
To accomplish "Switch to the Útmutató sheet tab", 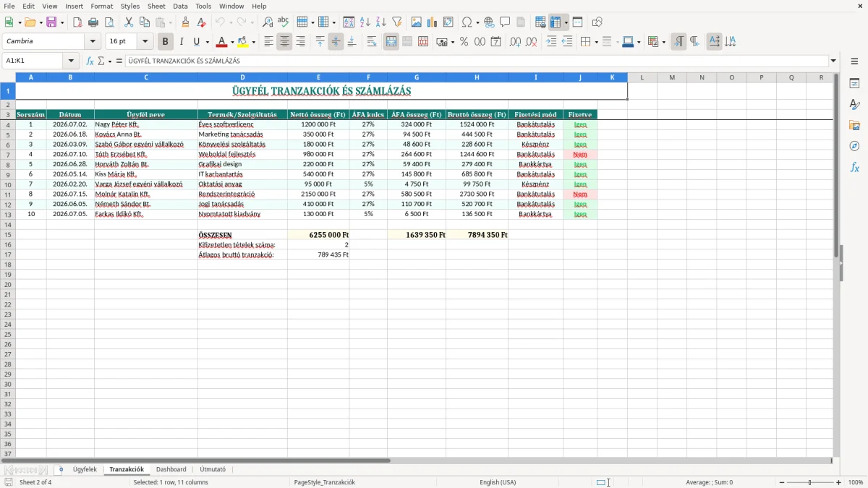I will pyautogui.click(x=213, y=470).
